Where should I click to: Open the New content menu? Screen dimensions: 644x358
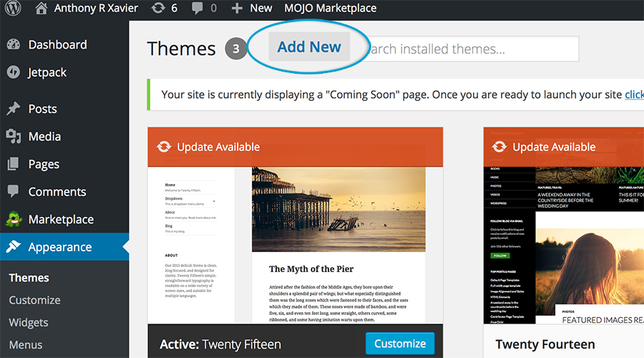tap(260, 8)
